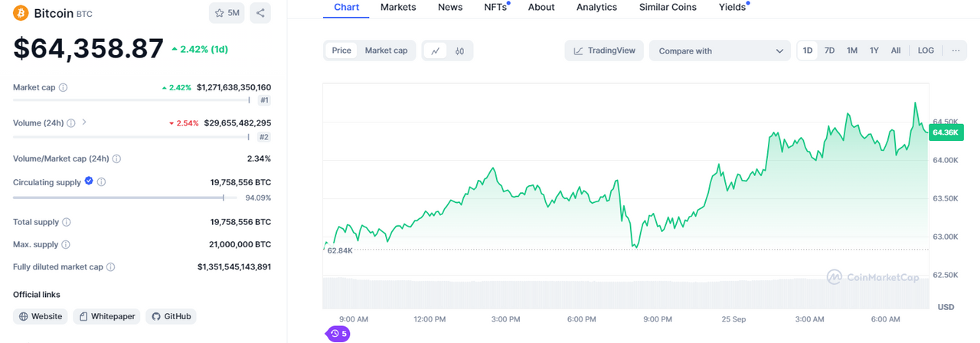Open Volume/Market cap (24h) info icon
The width and height of the screenshot is (980, 343).
click(117, 158)
